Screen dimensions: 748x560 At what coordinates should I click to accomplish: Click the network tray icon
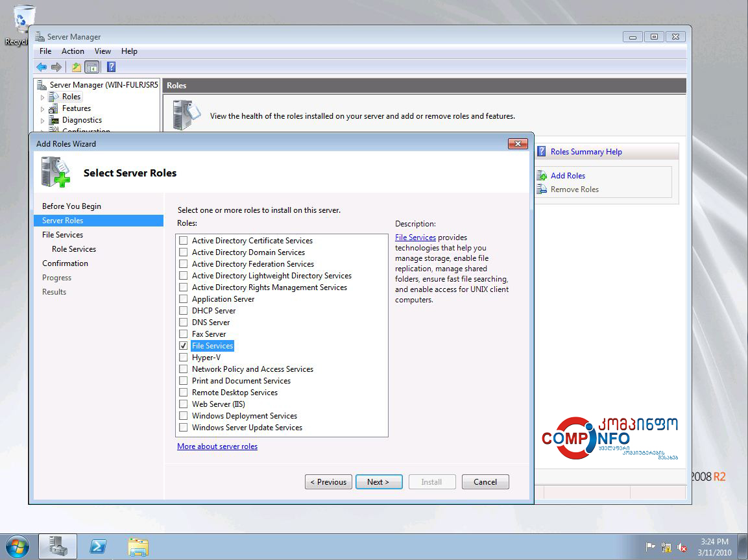(666, 547)
